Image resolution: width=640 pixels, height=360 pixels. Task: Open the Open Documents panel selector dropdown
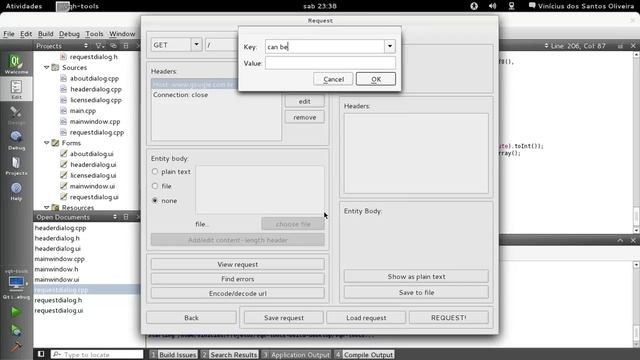115,217
